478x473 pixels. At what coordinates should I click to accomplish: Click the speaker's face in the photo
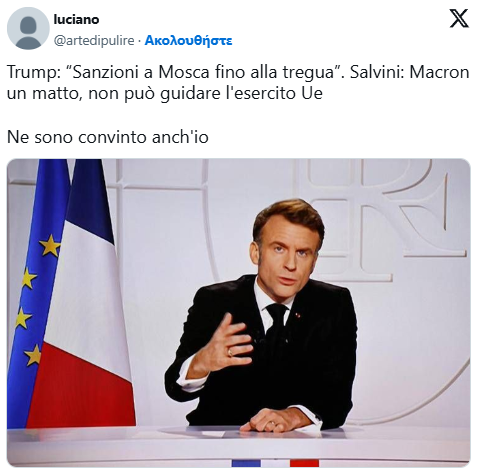click(x=289, y=255)
